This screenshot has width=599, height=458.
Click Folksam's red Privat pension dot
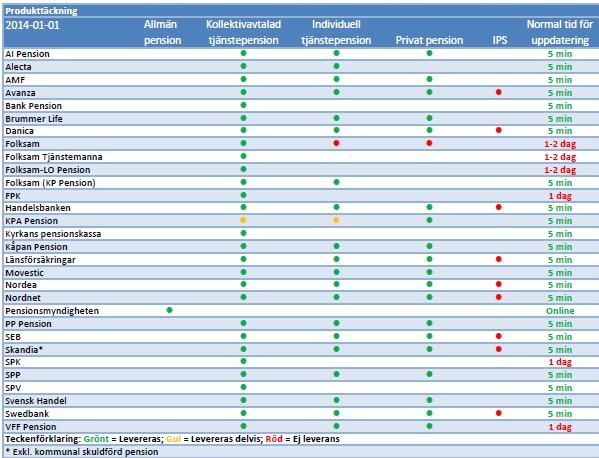point(429,143)
